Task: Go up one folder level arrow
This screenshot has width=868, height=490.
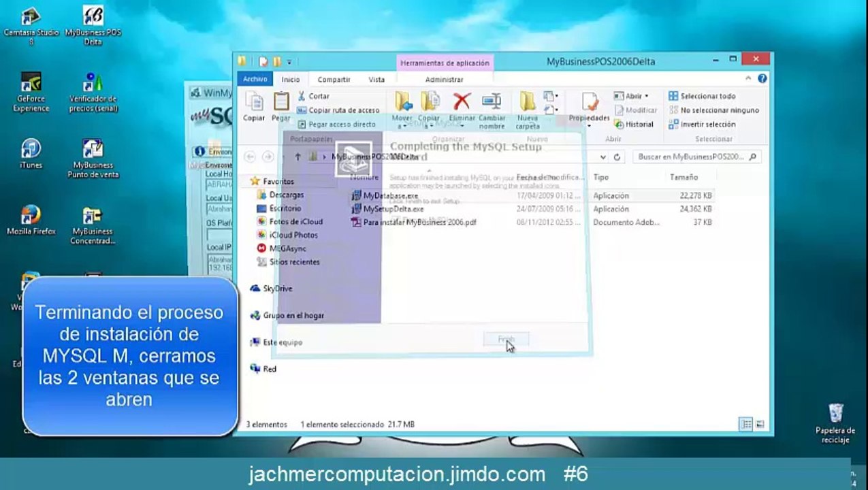Action: click(298, 157)
